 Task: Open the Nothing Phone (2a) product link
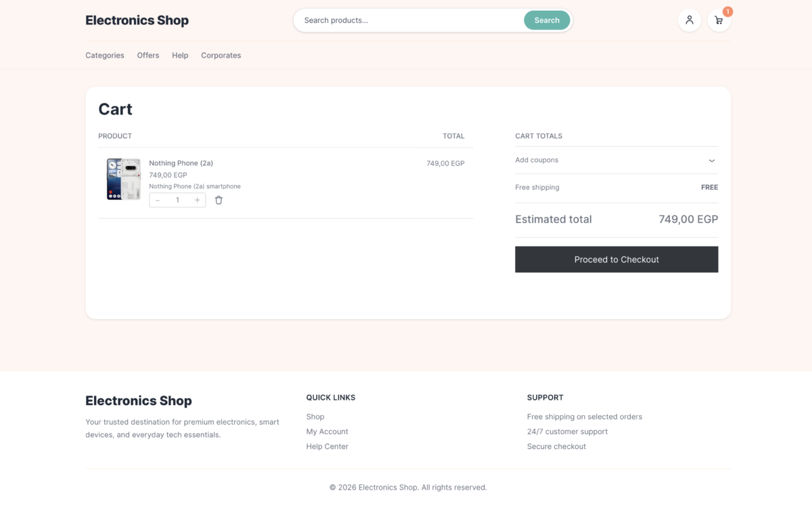coord(181,163)
